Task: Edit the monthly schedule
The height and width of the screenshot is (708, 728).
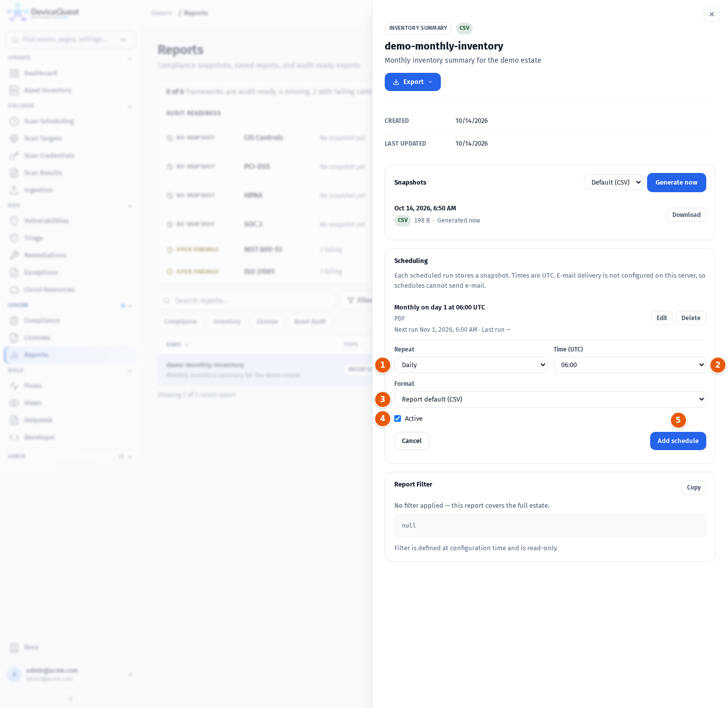Action: tap(662, 318)
